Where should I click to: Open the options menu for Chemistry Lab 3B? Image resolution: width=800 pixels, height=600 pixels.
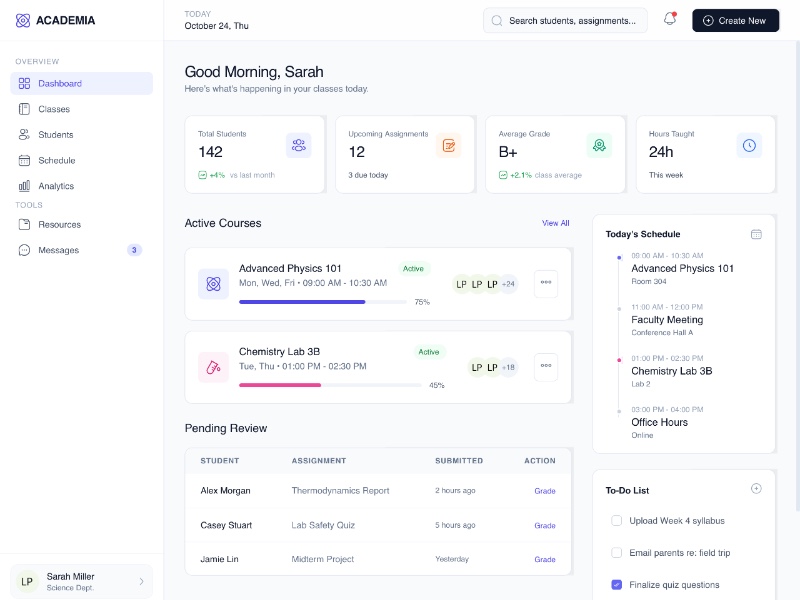[545, 367]
